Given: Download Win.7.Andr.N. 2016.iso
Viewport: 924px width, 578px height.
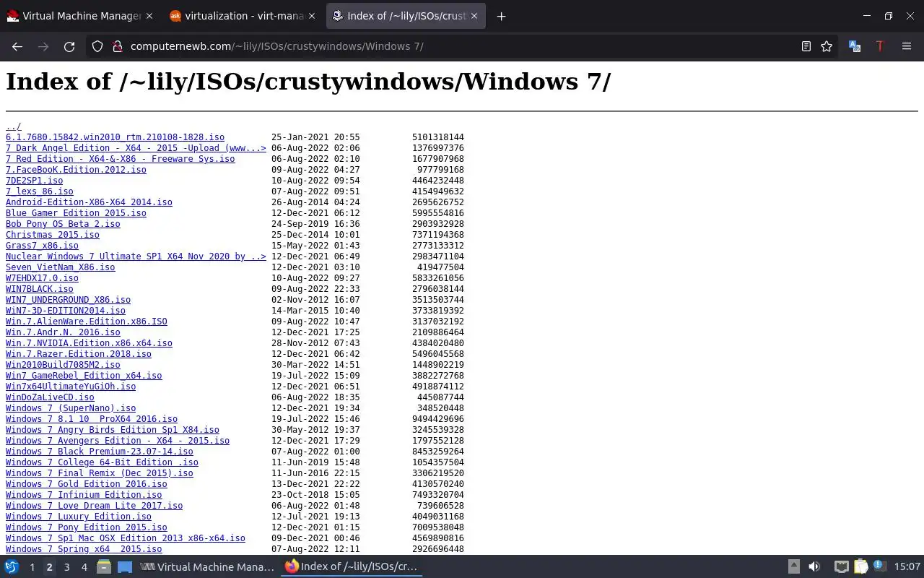Looking at the screenshot, I should click(x=63, y=332).
